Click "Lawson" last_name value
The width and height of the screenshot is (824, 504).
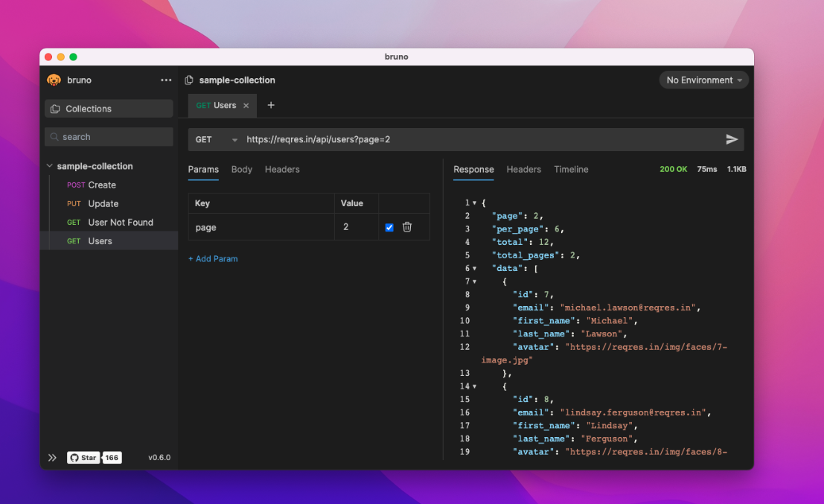click(601, 334)
